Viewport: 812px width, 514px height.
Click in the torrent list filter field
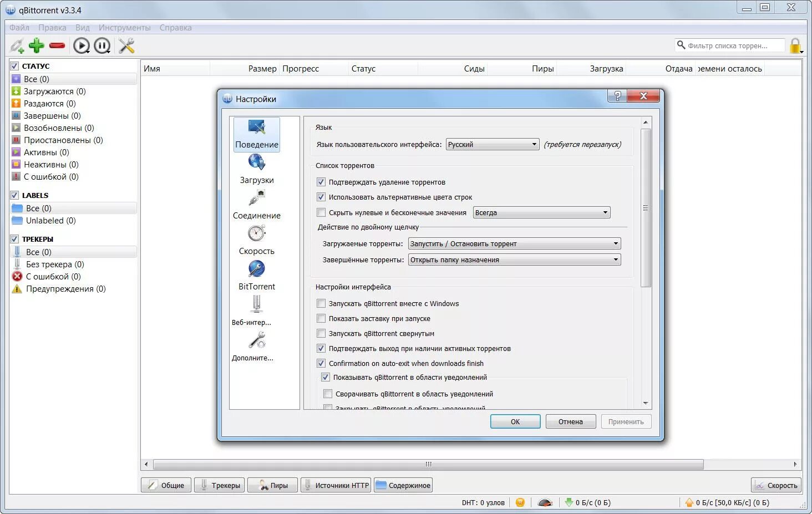[x=730, y=45]
